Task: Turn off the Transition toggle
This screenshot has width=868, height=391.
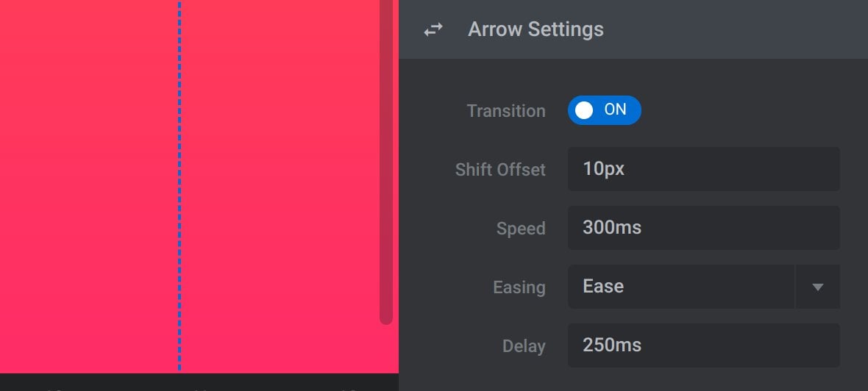Action: click(604, 110)
